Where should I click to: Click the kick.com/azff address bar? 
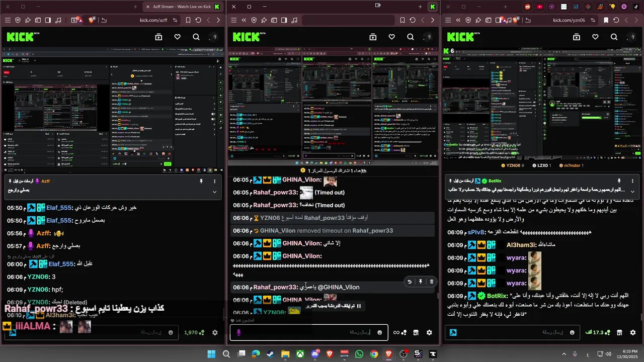(153, 20)
